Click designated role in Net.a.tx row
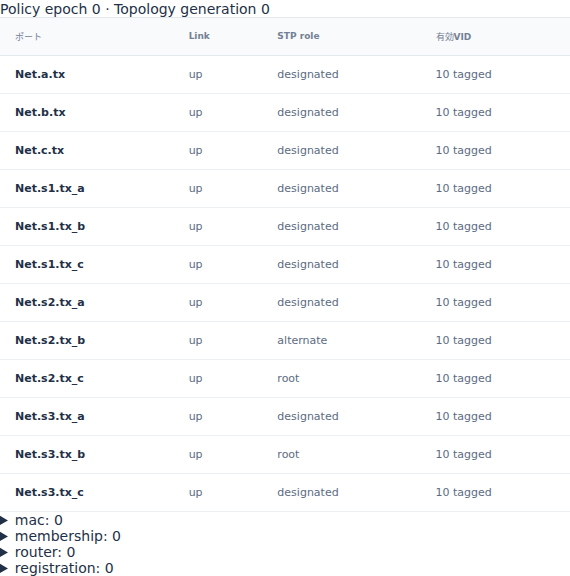Image resolution: width=570 pixels, height=576 pixels. [308, 74]
